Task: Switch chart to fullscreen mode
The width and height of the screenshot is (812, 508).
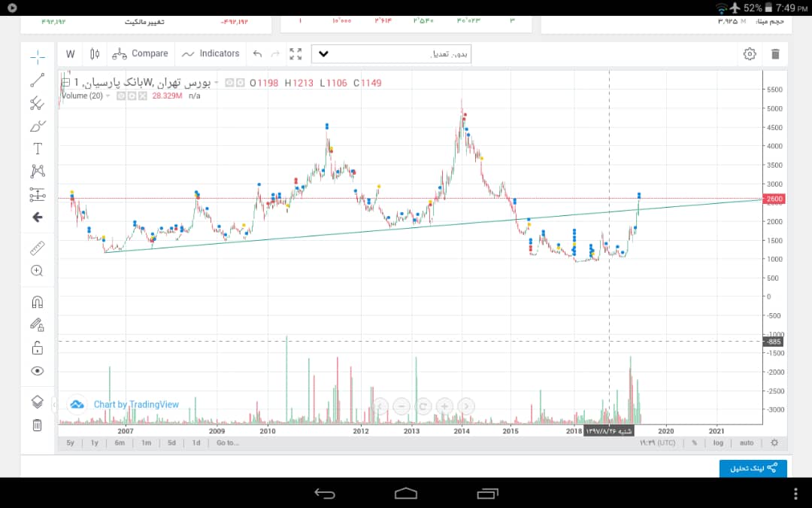Action: 295,54
